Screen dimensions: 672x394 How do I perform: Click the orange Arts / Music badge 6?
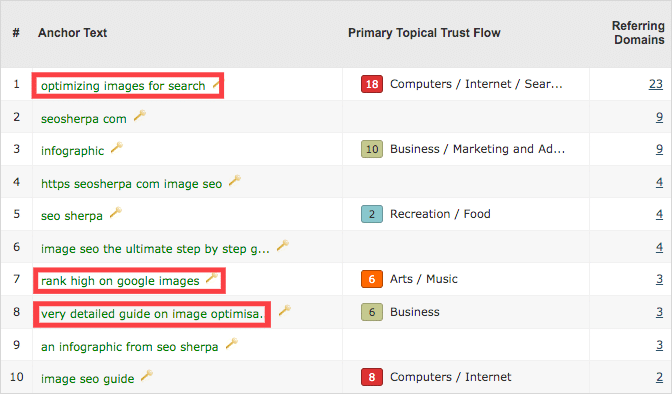[x=372, y=279]
